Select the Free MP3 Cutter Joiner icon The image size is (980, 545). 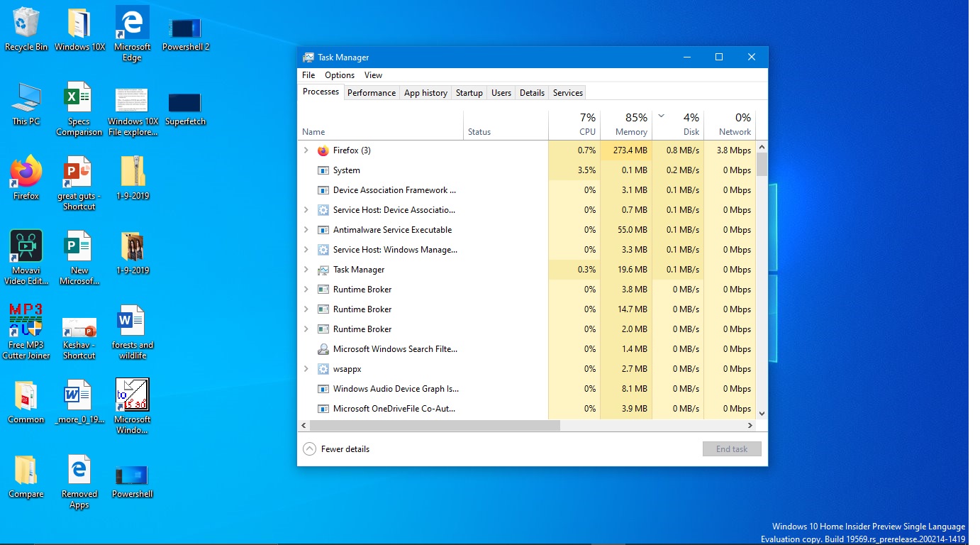tap(26, 332)
